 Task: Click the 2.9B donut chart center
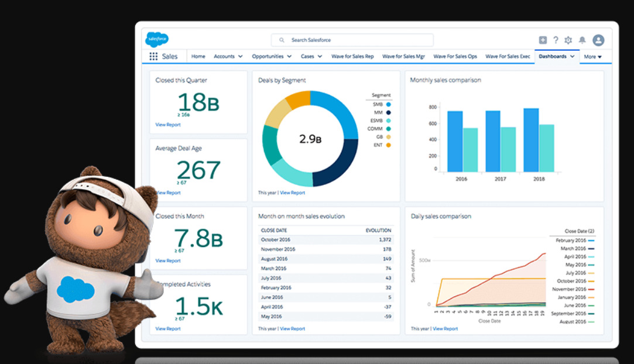point(310,139)
